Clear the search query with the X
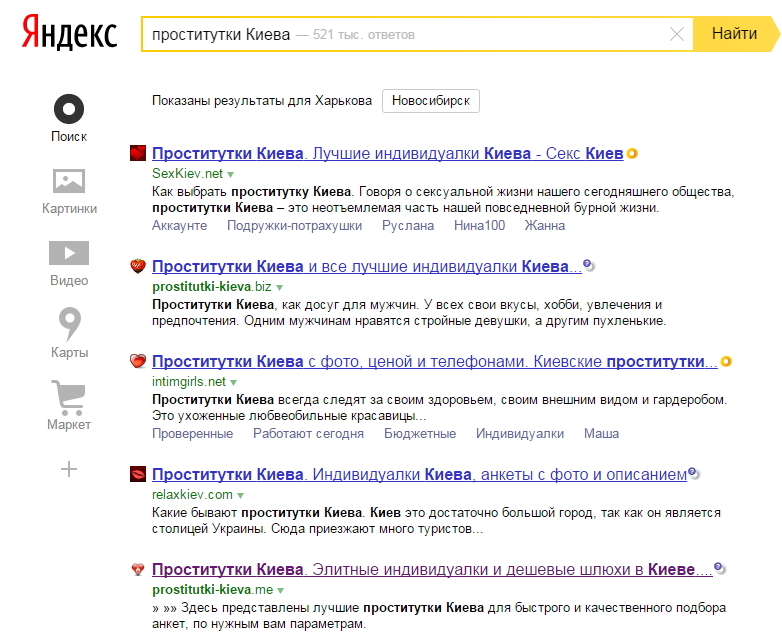Image resolution: width=782 pixels, height=637 pixels. tap(677, 34)
